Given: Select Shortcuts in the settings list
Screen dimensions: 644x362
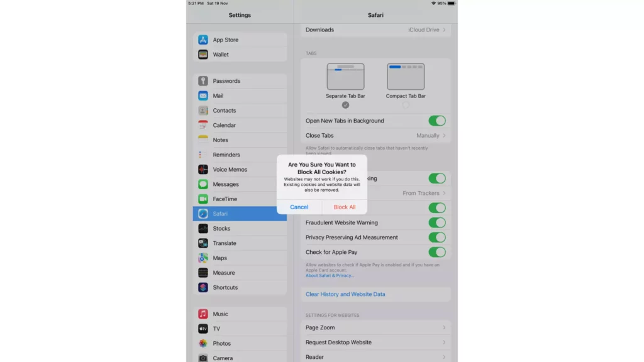Looking at the screenshot, I should pyautogui.click(x=240, y=288).
